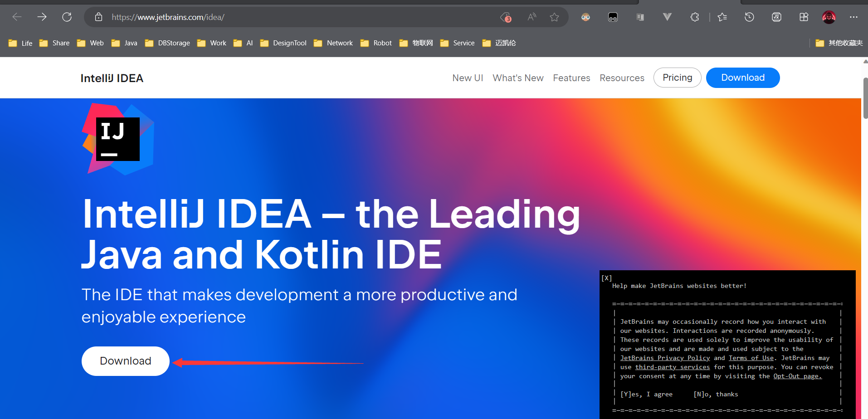Open the 其他收藏夹 folder

pyautogui.click(x=839, y=43)
